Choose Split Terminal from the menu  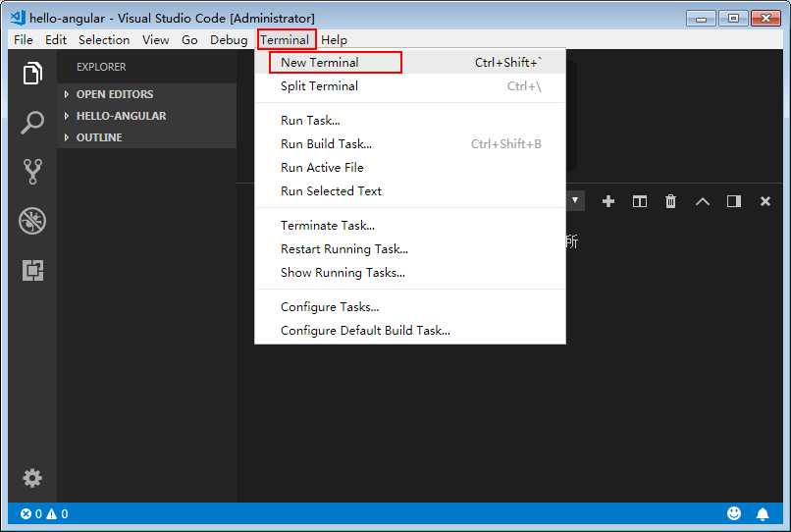click(410, 85)
